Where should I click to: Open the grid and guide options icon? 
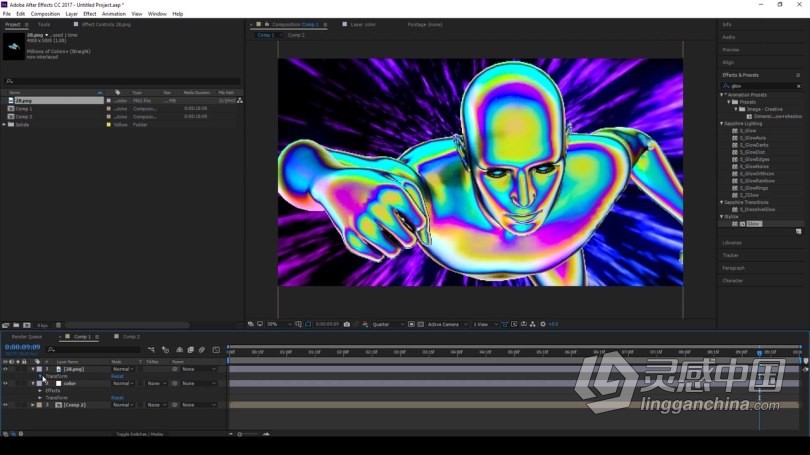coord(299,324)
